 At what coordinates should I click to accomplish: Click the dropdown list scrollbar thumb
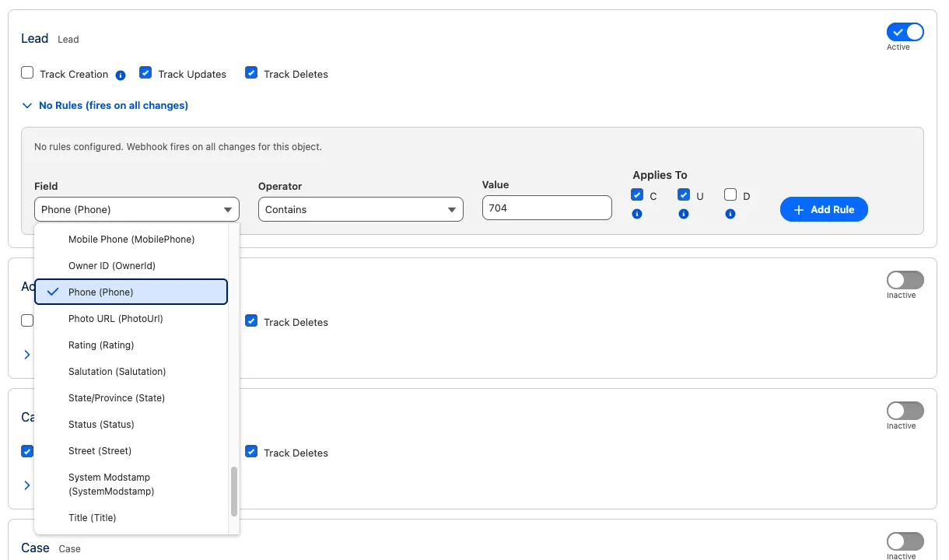234,492
